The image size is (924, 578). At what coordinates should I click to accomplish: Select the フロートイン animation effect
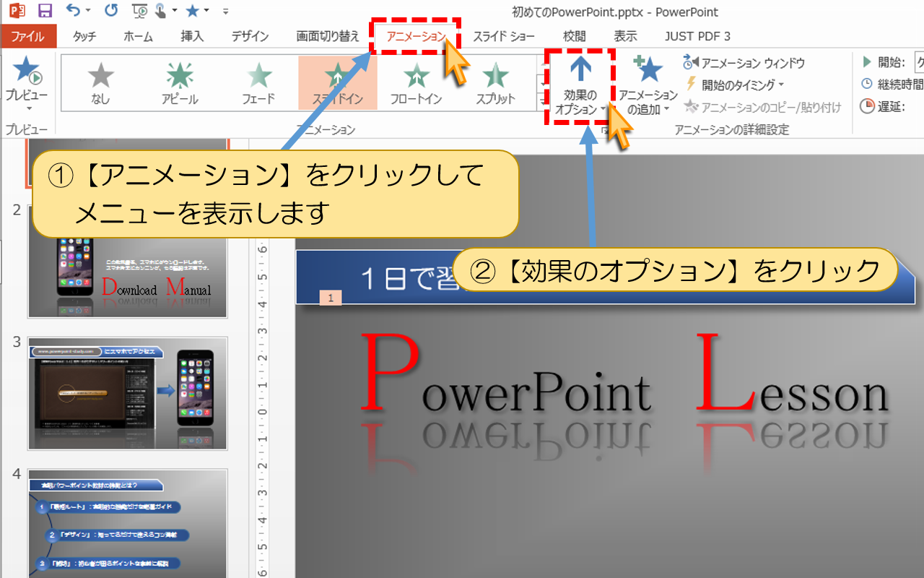point(417,83)
